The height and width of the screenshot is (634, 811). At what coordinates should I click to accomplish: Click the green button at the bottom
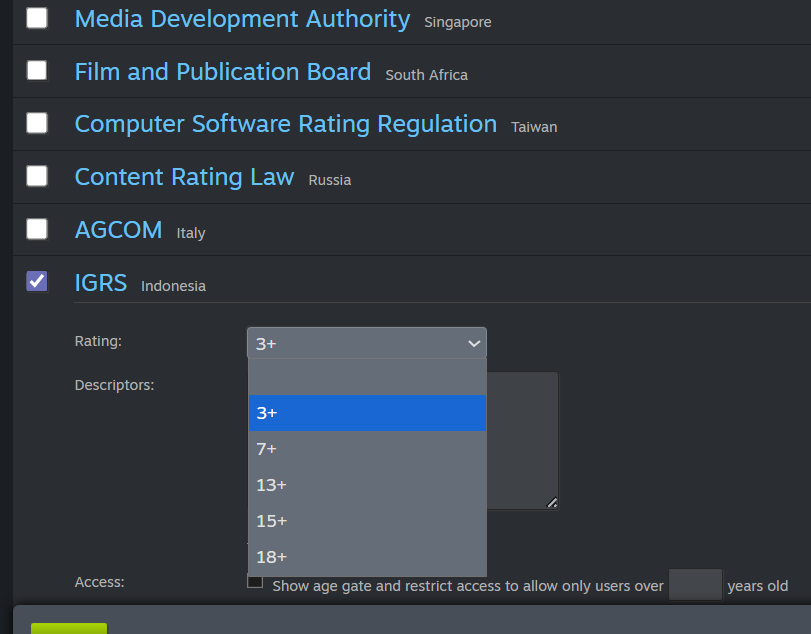tap(69, 628)
